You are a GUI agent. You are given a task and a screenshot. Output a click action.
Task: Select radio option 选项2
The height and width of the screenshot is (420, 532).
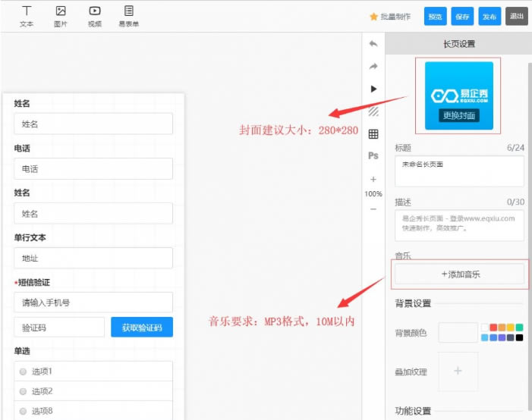pyautogui.click(x=23, y=391)
